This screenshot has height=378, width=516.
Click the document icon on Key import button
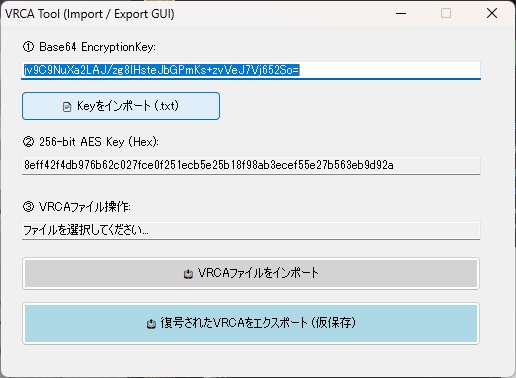point(67,107)
